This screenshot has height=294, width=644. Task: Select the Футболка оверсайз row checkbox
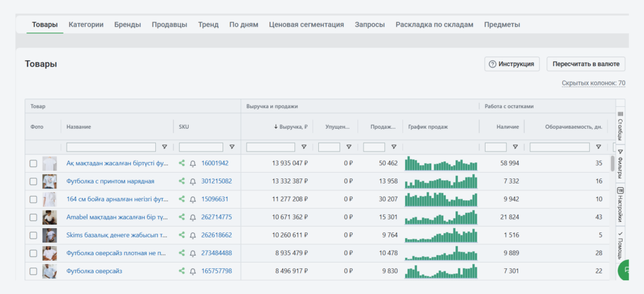(x=33, y=271)
